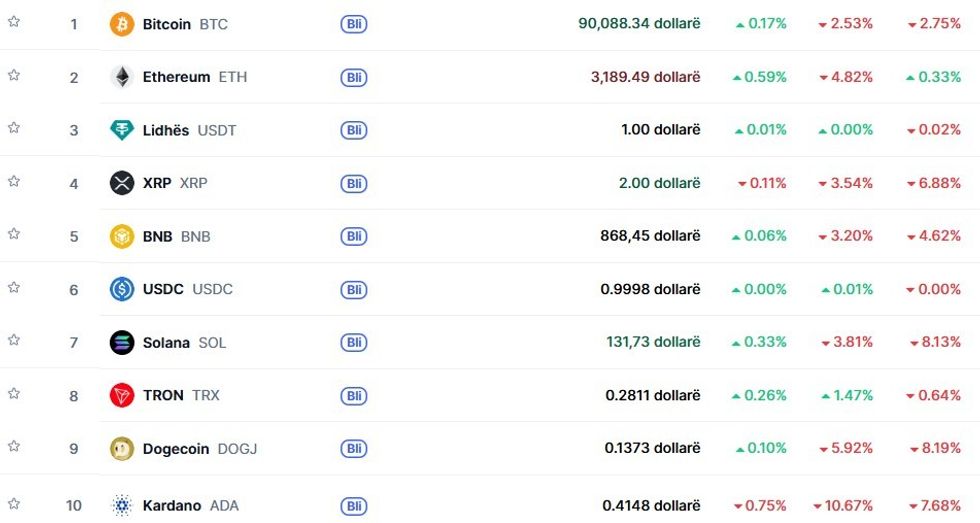
Task: Click the XRP logo icon
Action: coord(122,183)
